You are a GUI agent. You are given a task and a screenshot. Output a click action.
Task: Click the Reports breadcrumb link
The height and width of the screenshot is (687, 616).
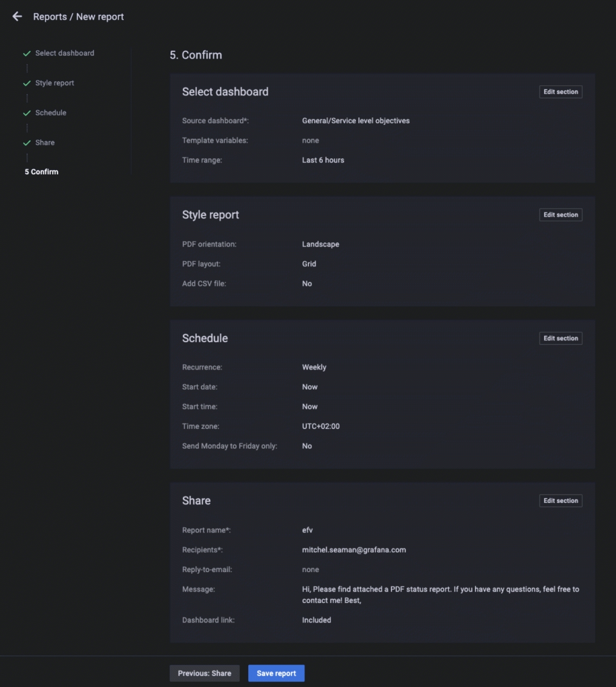click(50, 17)
